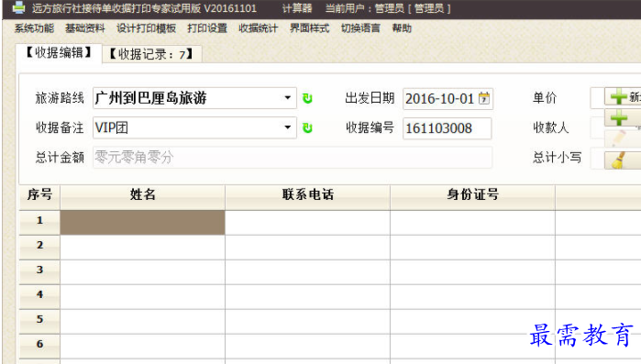Open the 打印设置 menu
Image resolution: width=641 pixels, height=364 pixels.
(x=207, y=28)
